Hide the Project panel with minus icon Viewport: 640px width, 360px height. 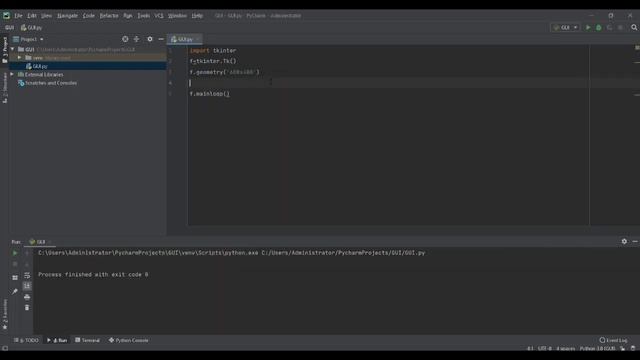[x=161, y=39]
